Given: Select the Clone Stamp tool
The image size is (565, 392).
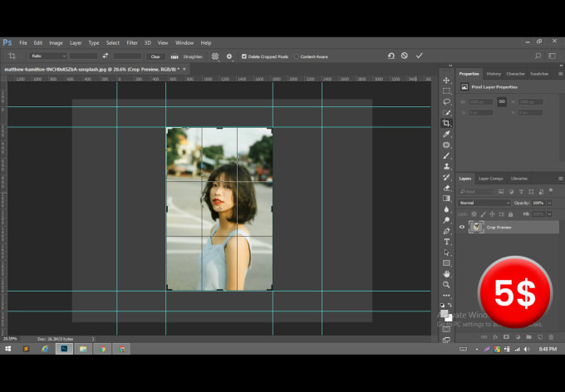Looking at the screenshot, I should pyautogui.click(x=446, y=166).
